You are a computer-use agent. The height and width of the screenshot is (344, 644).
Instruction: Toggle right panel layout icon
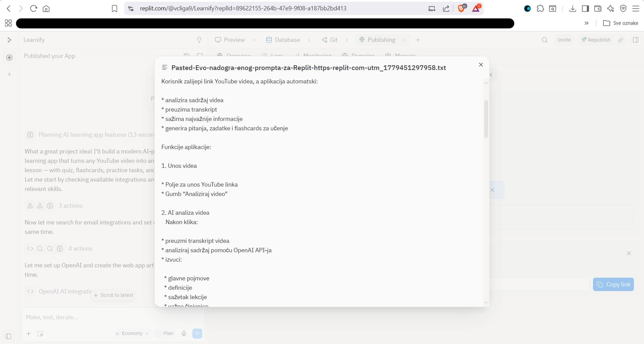click(636, 40)
